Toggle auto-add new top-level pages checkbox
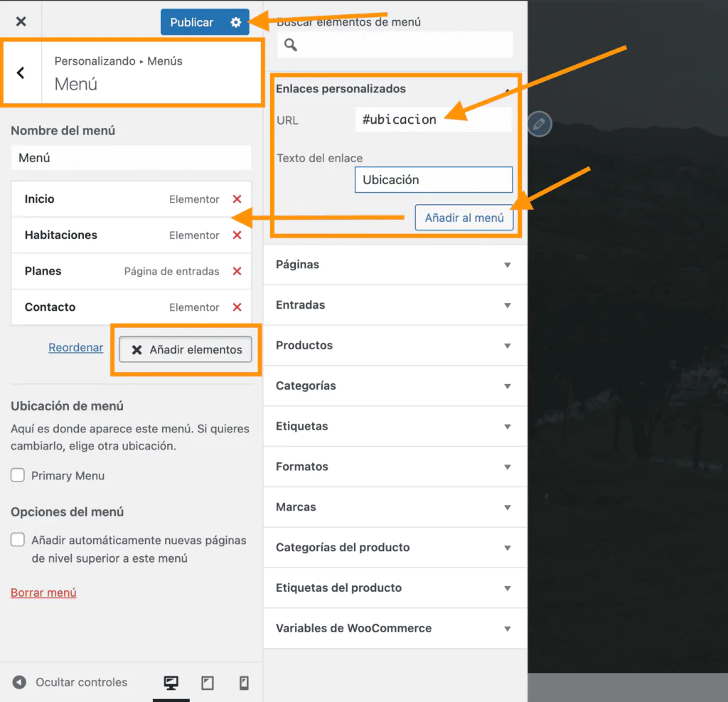Viewport: 728px width, 702px height. point(18,541)
